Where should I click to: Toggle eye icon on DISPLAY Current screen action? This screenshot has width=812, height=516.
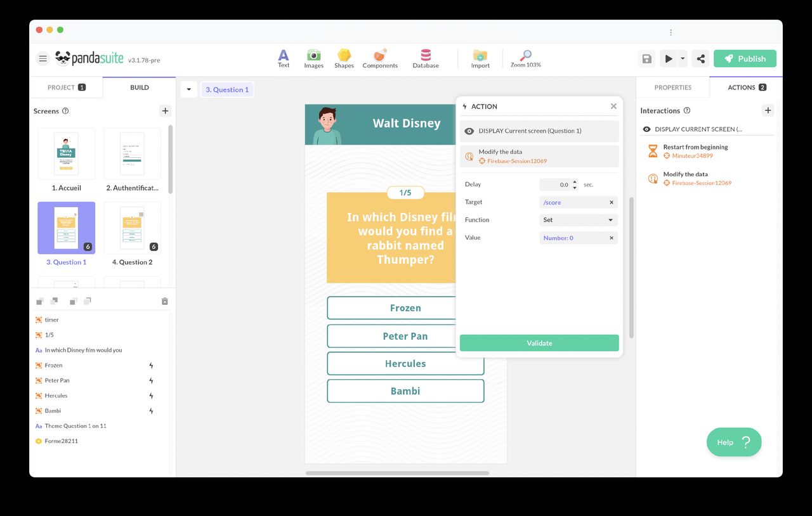point(469,131)
